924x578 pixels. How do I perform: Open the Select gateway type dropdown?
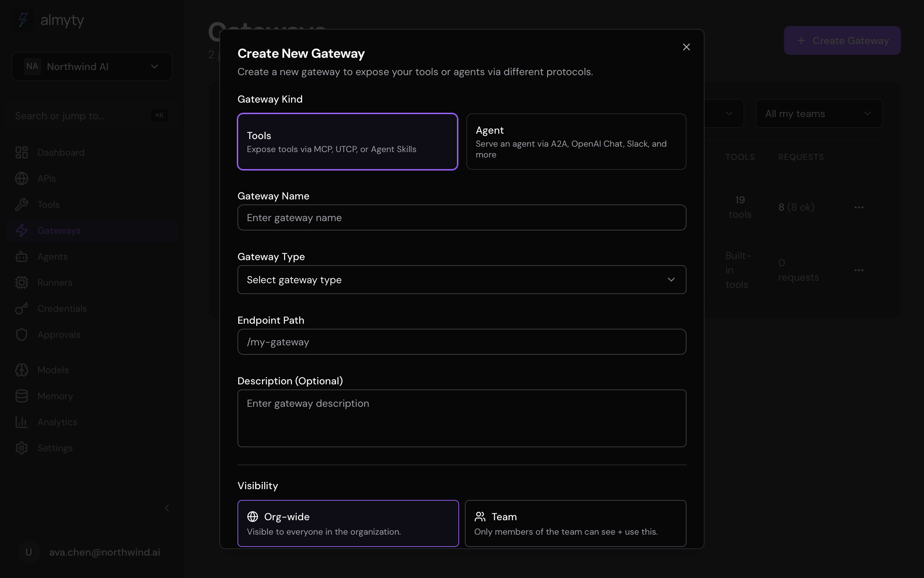click(462, 280)
